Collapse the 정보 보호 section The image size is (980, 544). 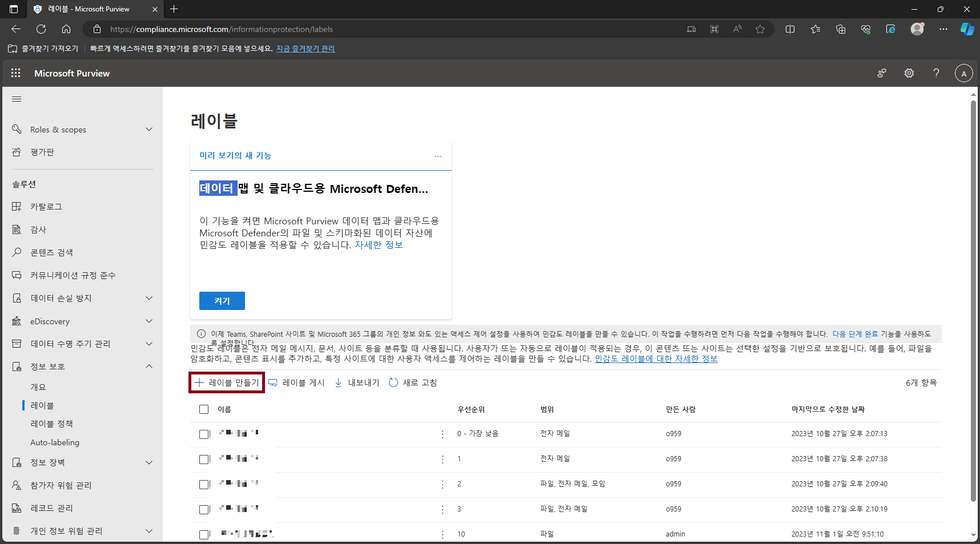click(148, 366)
